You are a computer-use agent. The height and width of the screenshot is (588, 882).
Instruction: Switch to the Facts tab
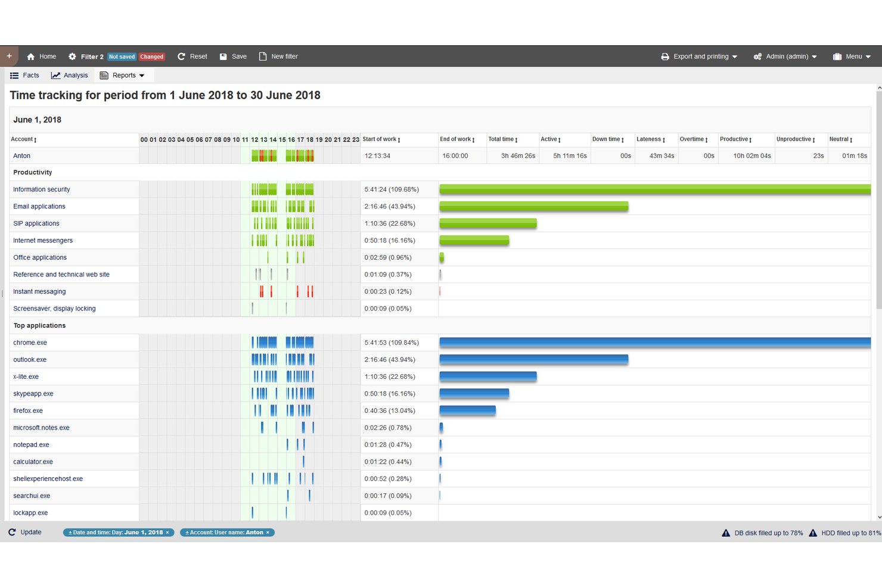[x=24, y=76]
